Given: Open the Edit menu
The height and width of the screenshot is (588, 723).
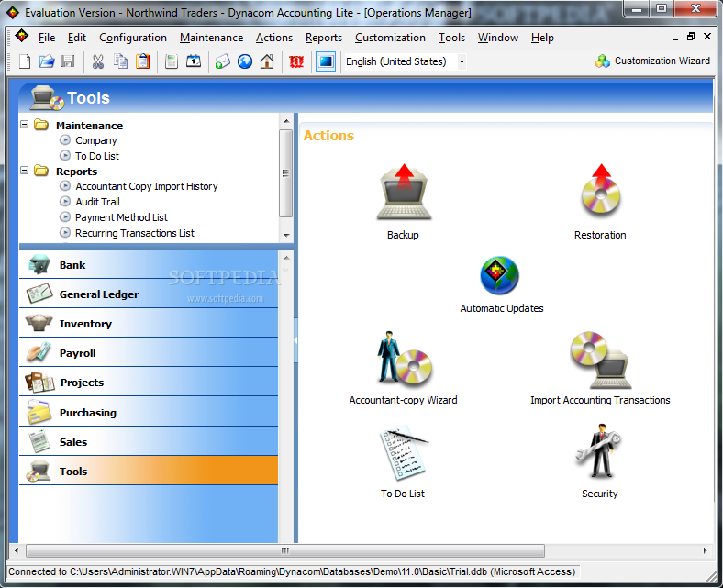Looking at the screenshot, I should (76, 38).
